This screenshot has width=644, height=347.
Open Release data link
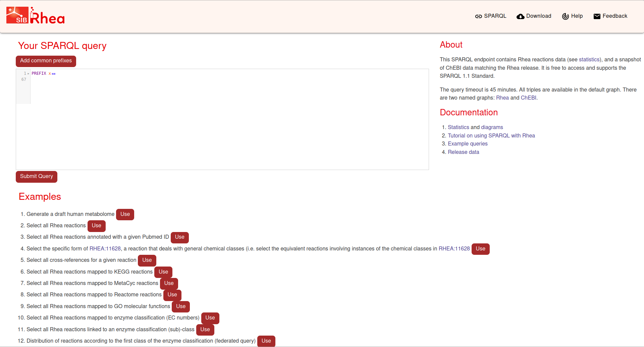(x=464, y=152)
